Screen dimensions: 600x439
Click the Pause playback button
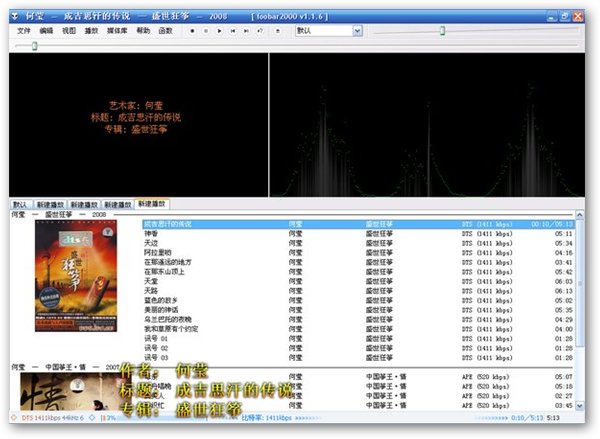tap(206, 31)
